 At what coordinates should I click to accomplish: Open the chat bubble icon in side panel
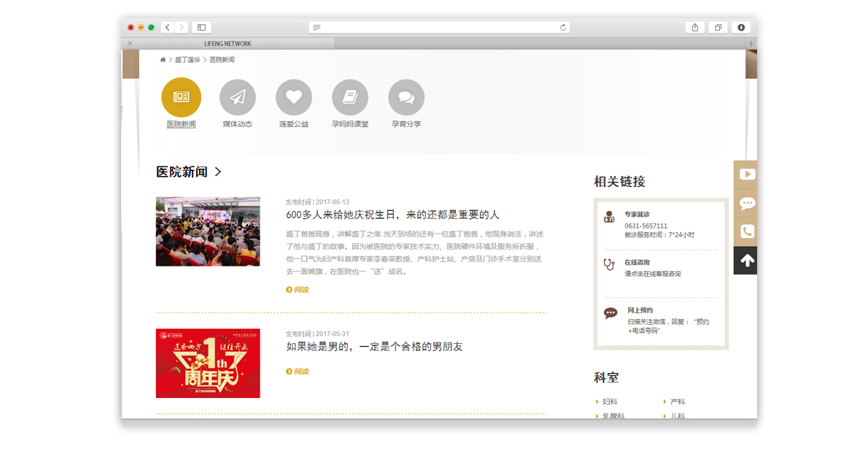(747, 204)
